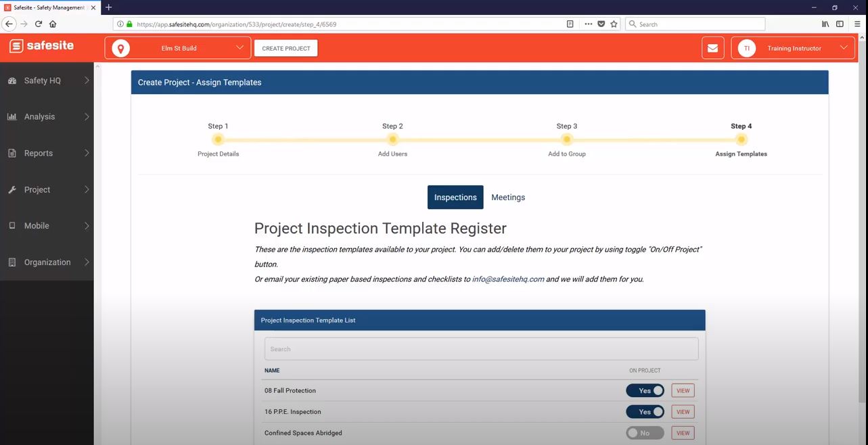Click the NAME column header
This screenshot has width=868, height=445.
point(272,371)
